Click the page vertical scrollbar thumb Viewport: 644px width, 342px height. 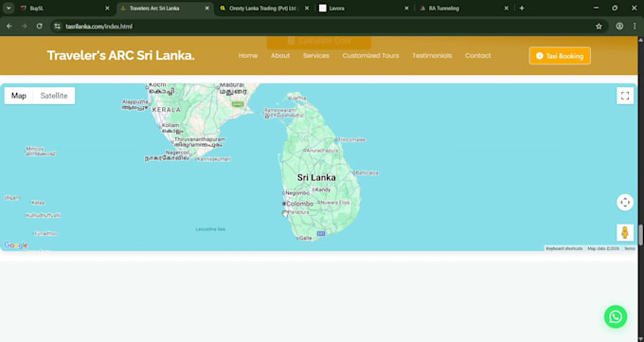tap(641, 234)
